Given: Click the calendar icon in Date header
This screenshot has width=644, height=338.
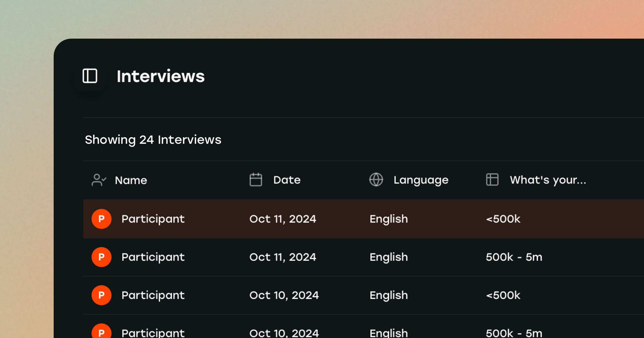Looking at the screenshot, I should point(256,180).
